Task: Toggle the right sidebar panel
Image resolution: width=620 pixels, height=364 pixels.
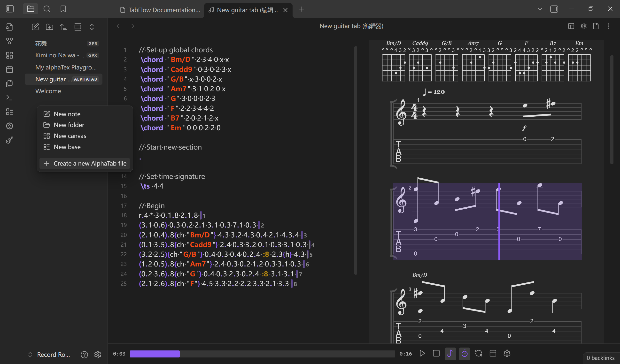Action: click(554, 9)
